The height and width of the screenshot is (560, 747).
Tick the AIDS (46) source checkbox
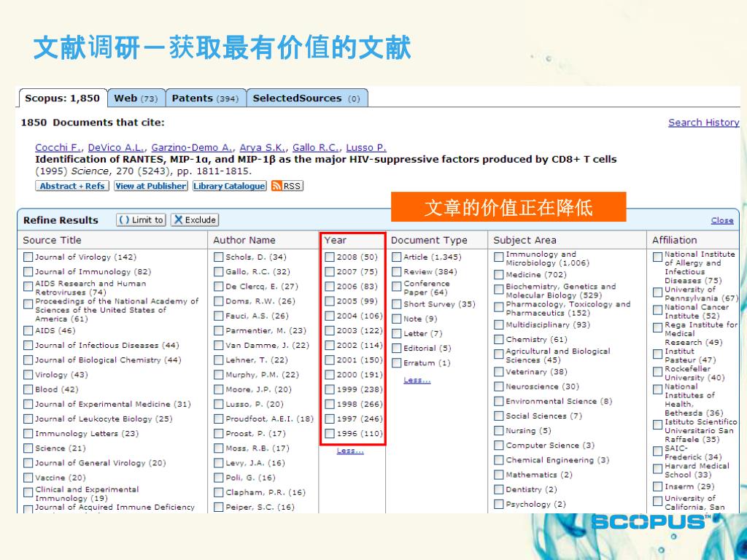point(28,330)
